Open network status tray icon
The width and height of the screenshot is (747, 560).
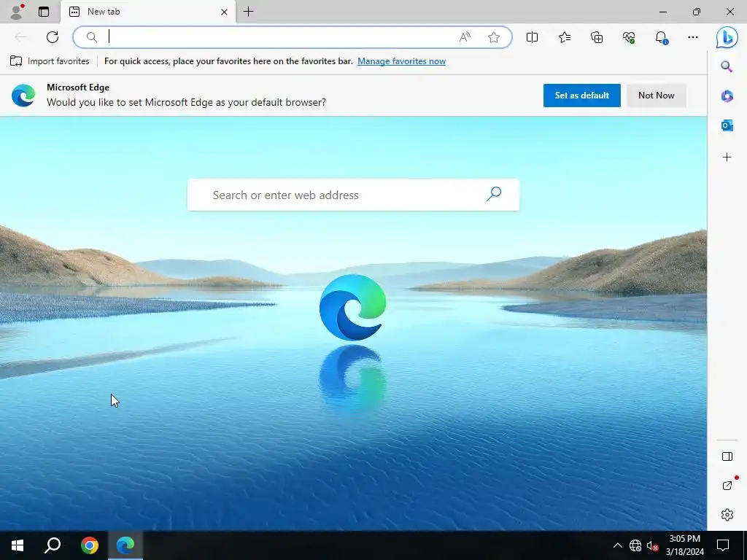click(635, 545)
